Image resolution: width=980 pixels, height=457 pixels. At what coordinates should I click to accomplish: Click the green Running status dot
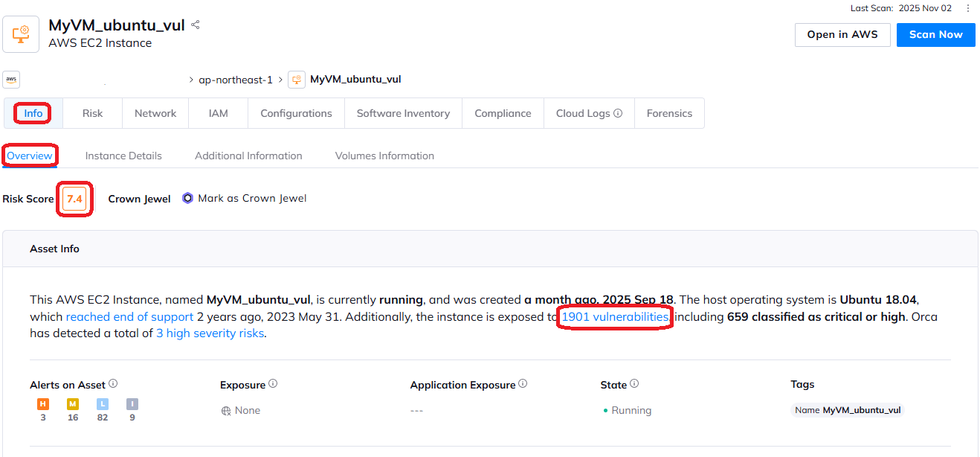[605, 410]
